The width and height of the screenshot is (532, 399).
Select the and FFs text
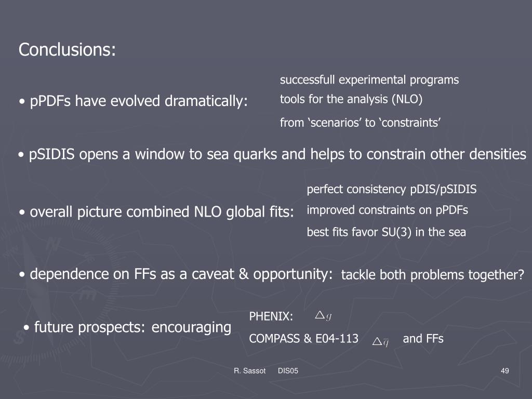423,339
